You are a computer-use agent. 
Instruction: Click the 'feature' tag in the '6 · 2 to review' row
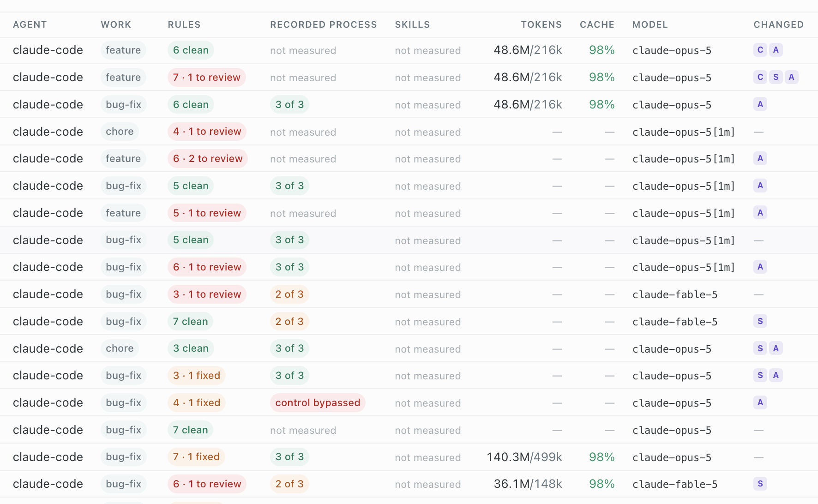123,158
